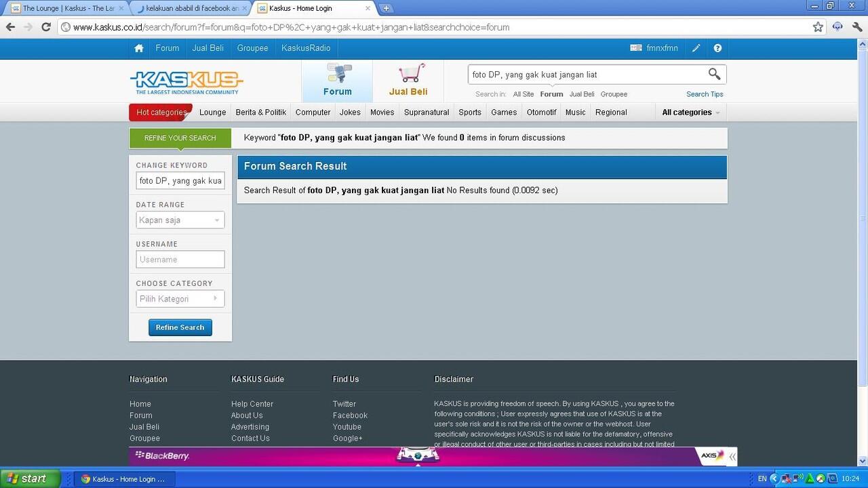This screenshot has width=868, height=488.
Task: Open Youtube link under Find Us
Action: pos(347,427)
